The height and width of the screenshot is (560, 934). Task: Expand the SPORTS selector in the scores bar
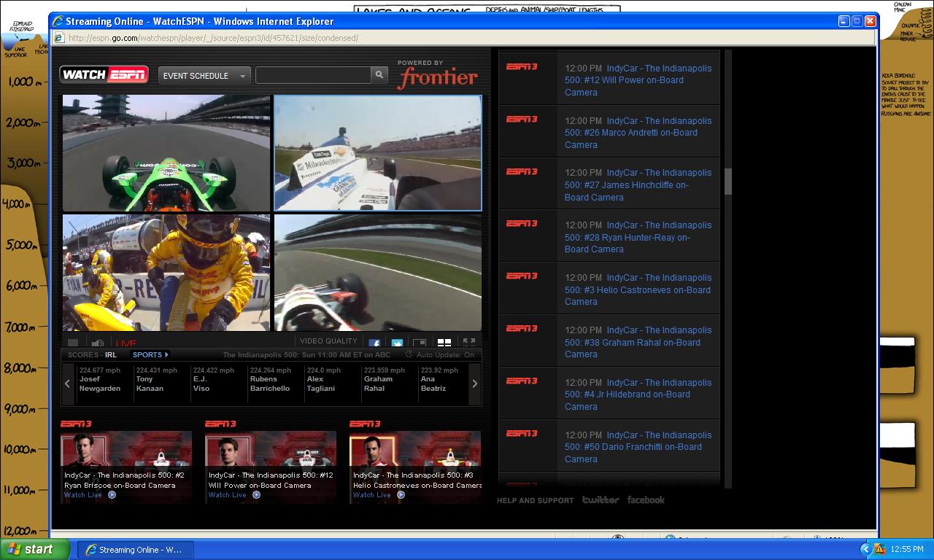150,355
